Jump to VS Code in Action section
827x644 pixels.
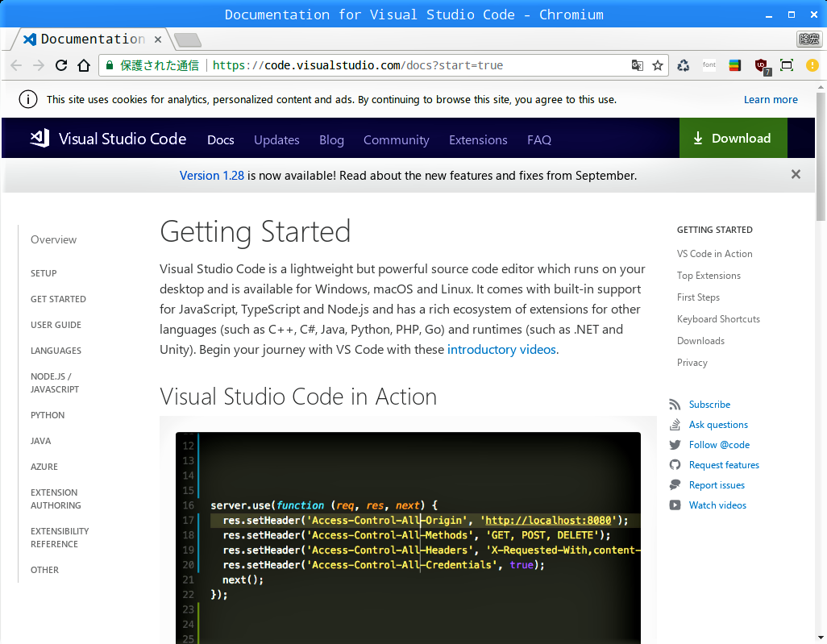pyautogui.click(x=715, y=254)
